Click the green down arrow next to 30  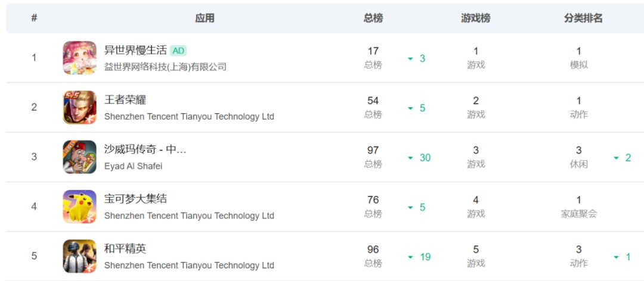click(410, 158)
